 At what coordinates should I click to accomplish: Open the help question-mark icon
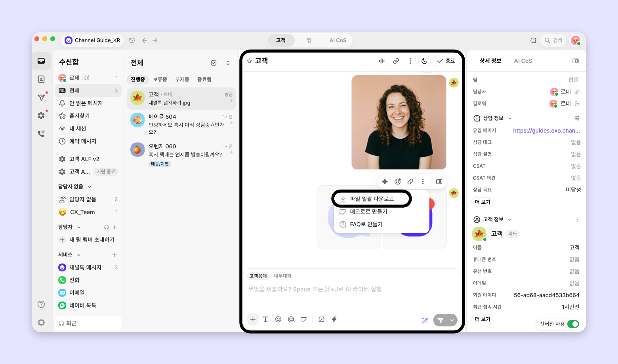(41, 304)
